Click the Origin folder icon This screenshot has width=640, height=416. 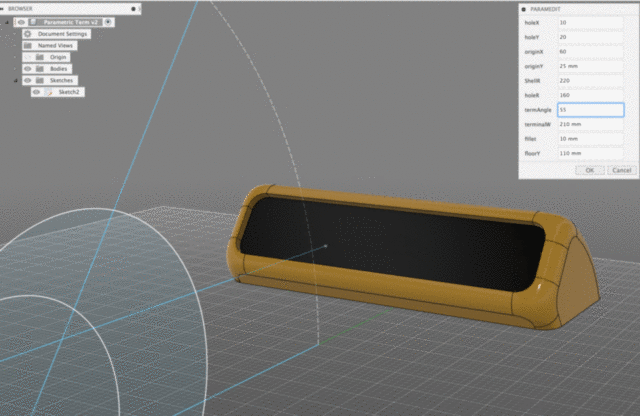(40, 57)
